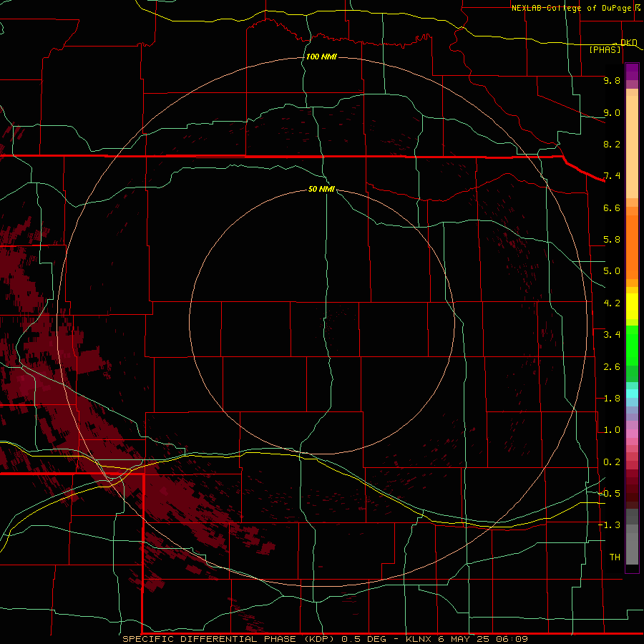644x644 pixels.
Task: Click the 1.8 color scale value
Action: 612,399
